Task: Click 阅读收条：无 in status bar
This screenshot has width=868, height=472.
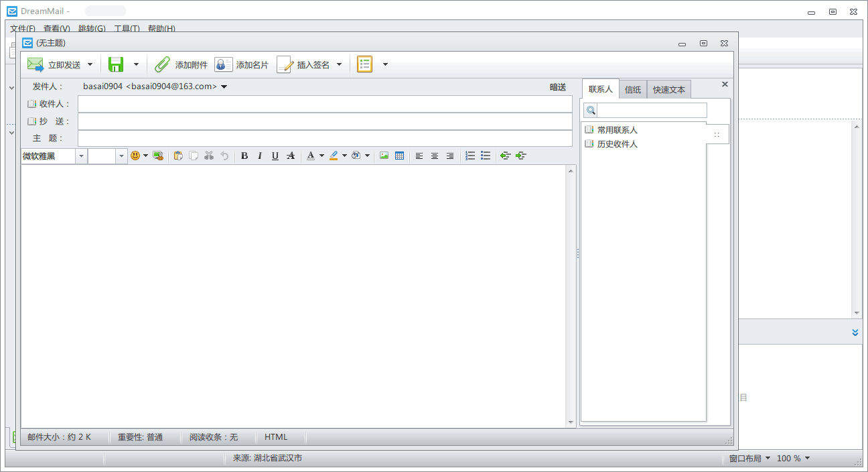Action: 213,437
